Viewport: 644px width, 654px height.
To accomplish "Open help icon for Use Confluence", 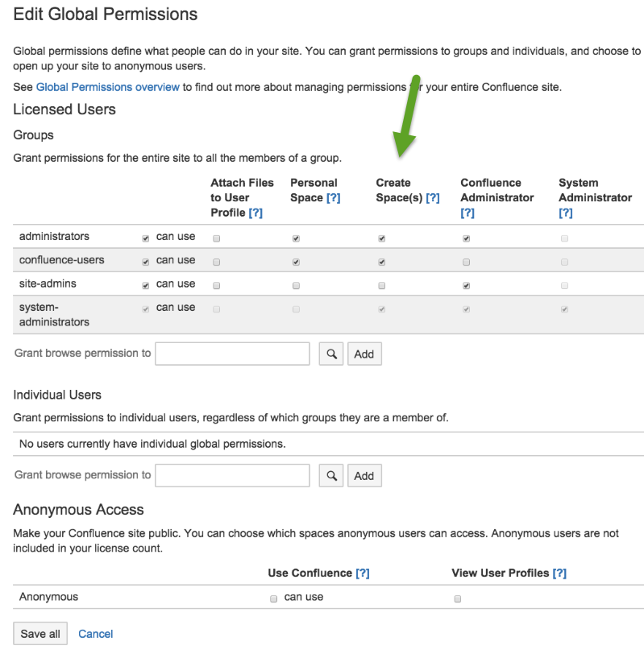I will coord(363,573).
